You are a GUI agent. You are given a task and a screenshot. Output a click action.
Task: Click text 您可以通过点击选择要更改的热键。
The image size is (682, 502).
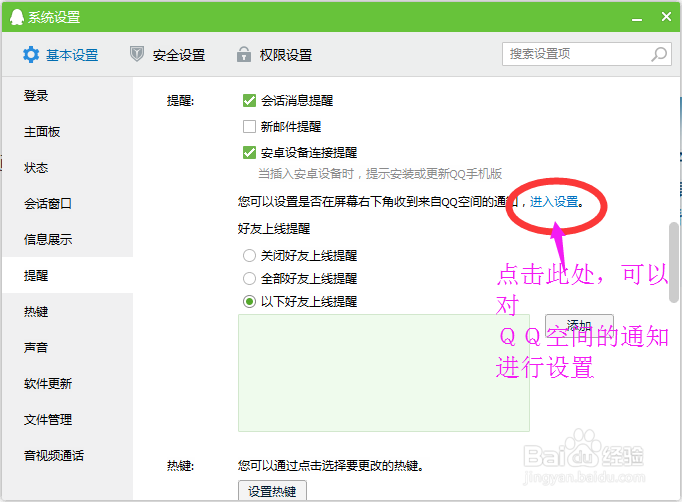[331, 466]
